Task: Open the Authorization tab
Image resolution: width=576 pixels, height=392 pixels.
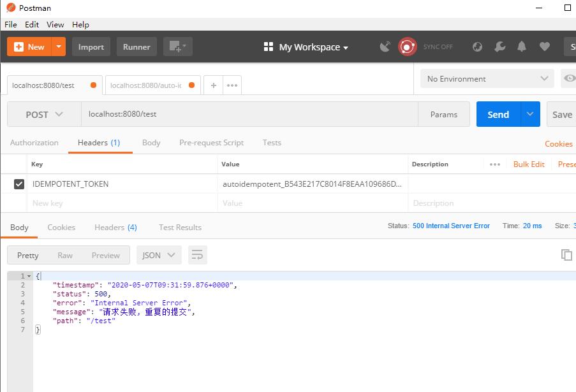Action: (x=34, y=143)
